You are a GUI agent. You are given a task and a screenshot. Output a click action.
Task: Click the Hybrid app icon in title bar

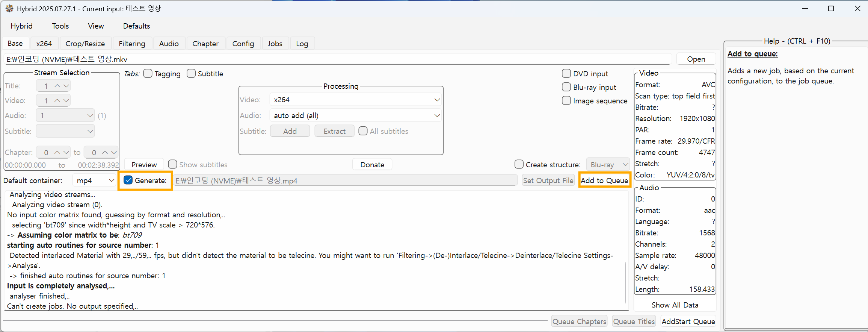pyautogui.click(x=9, y=8)
